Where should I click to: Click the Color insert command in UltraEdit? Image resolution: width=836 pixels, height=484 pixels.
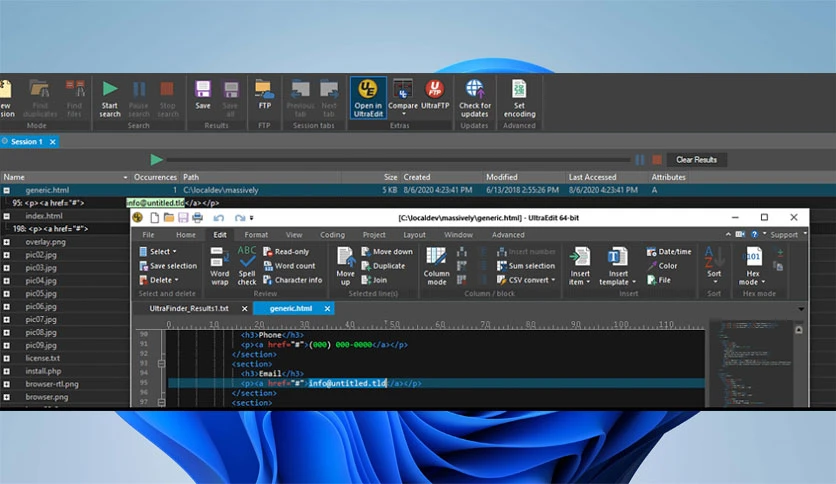(x=662, y=265)
